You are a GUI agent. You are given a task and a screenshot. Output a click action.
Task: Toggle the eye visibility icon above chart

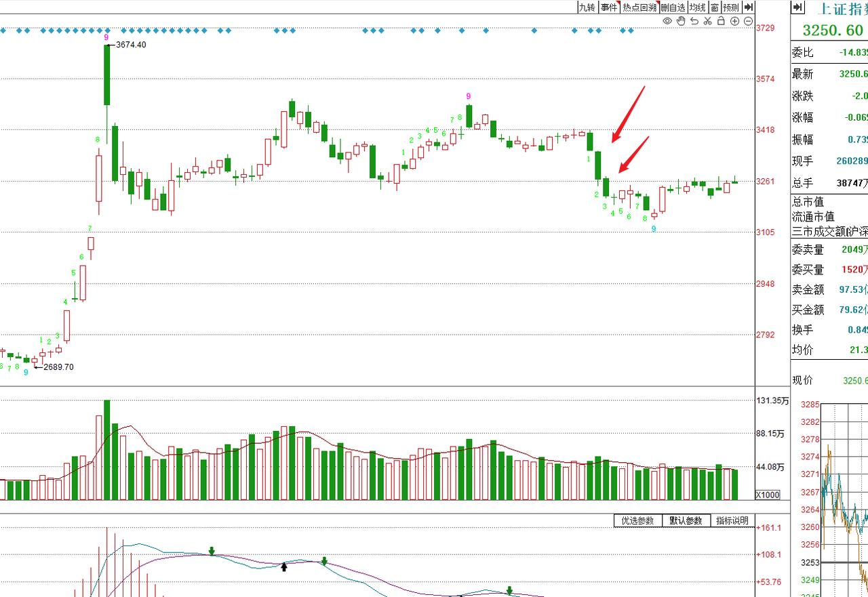pyautogui.click(x=667, y=21)
